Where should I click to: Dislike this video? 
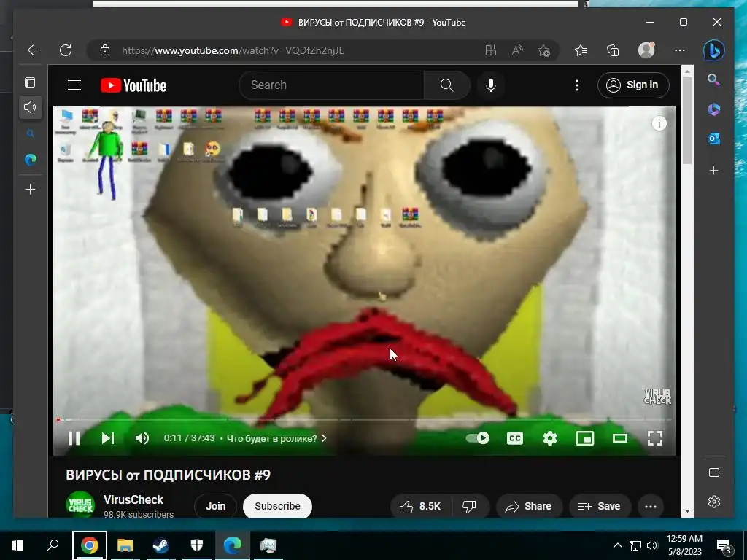pyautogui.click(x=469, y=506)
